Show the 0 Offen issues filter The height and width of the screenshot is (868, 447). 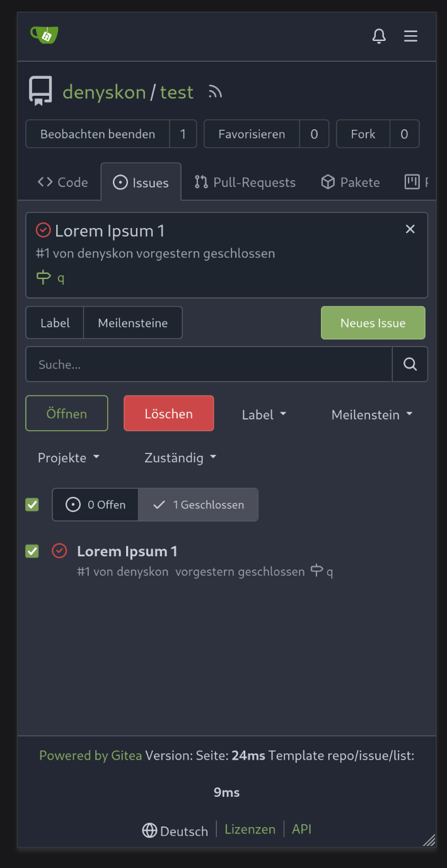pyautogui.click(x=96, y=505)
